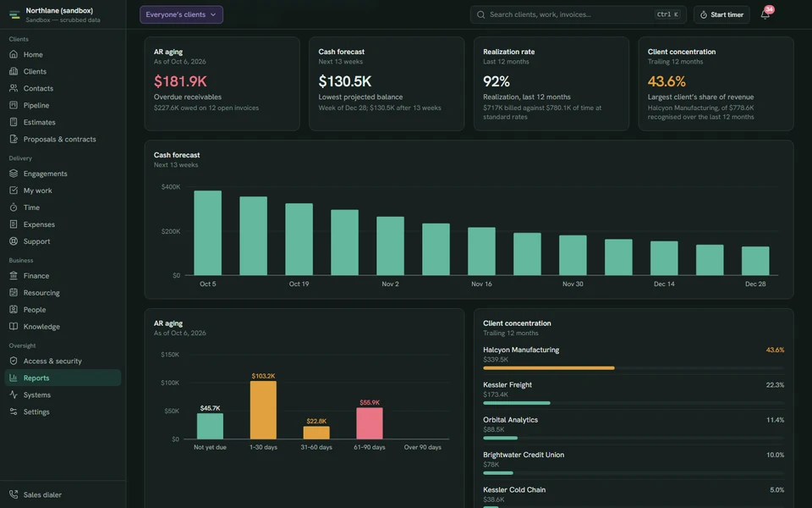812x508 pixels.
Task: Open Home via its house icon
Action: click(14, 54)
